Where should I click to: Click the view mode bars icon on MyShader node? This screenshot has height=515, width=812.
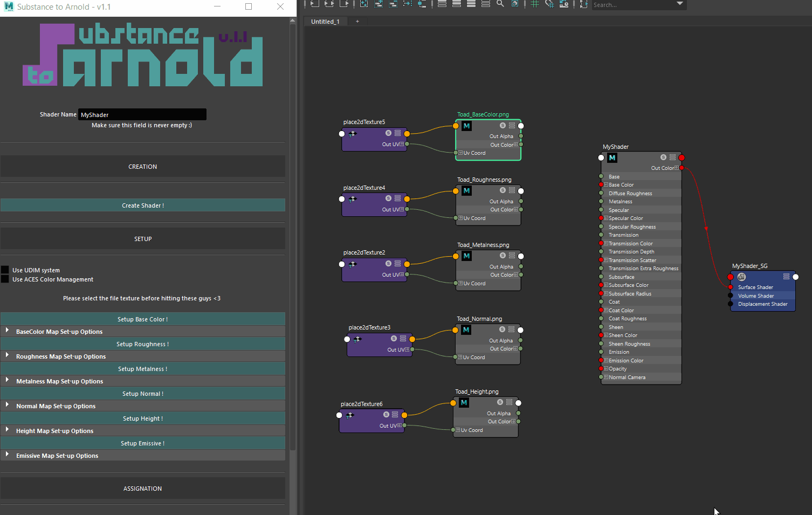tap(672, 157)
